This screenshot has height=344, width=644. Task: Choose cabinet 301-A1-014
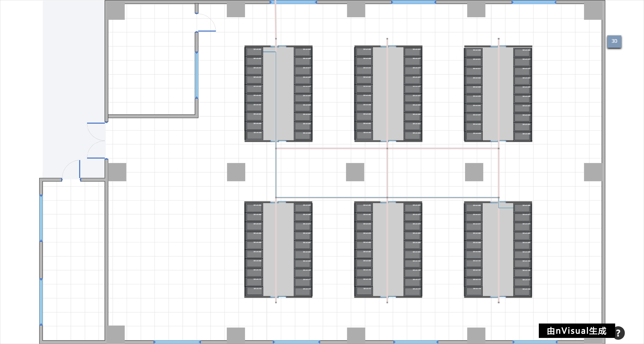(x=303, y=71)
